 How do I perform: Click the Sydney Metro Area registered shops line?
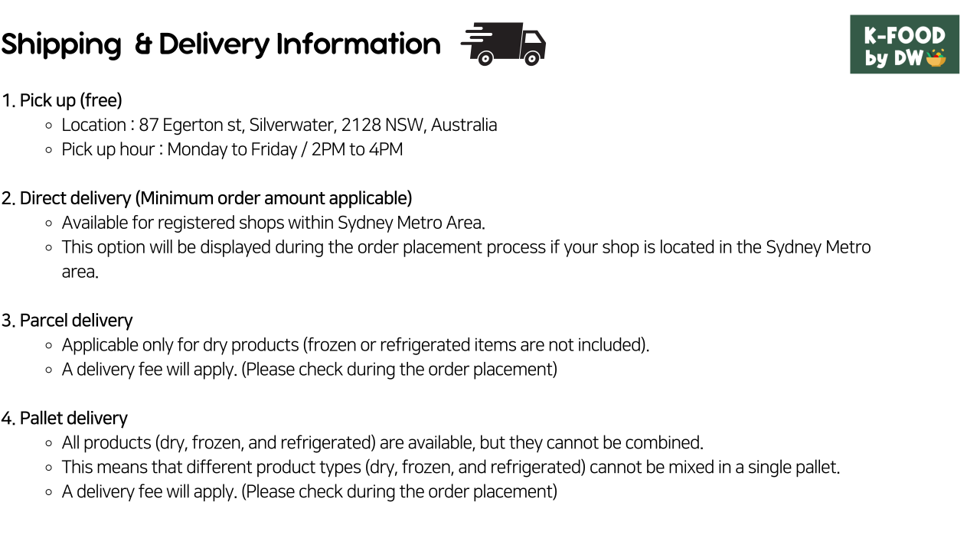273,223
